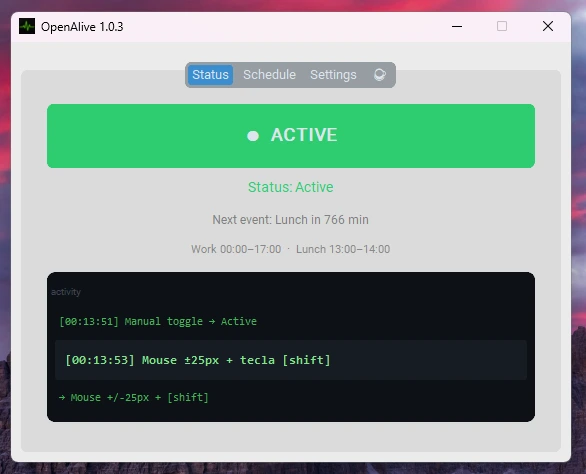Click the 'Work 00:00–17:00' schedule text
The width and height of the screenshot is (586, 474).
[x=236, y=249]
